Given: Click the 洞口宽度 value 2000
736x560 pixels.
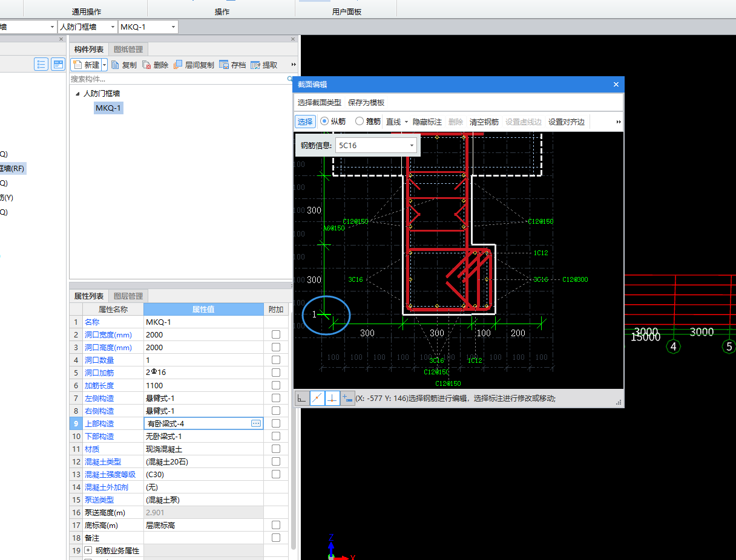Looking at the screenshot, I should 203,334.
